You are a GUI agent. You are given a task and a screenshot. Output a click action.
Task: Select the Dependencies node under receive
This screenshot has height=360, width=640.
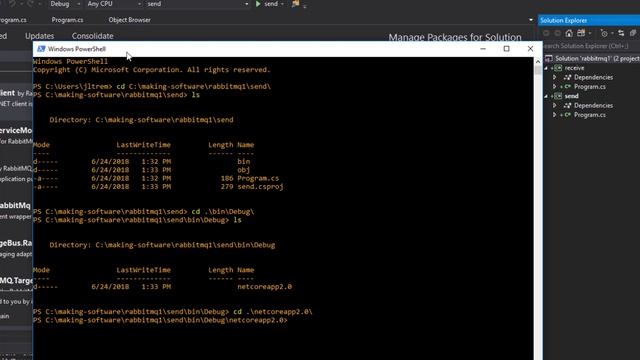pyautogui.click(x=593, y=77)
